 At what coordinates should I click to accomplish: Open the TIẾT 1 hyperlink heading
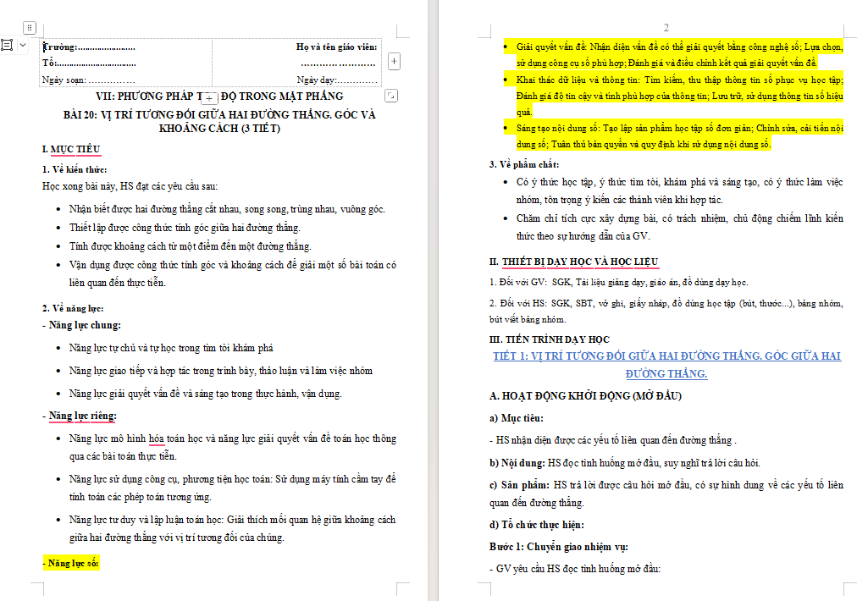(666, 365)
